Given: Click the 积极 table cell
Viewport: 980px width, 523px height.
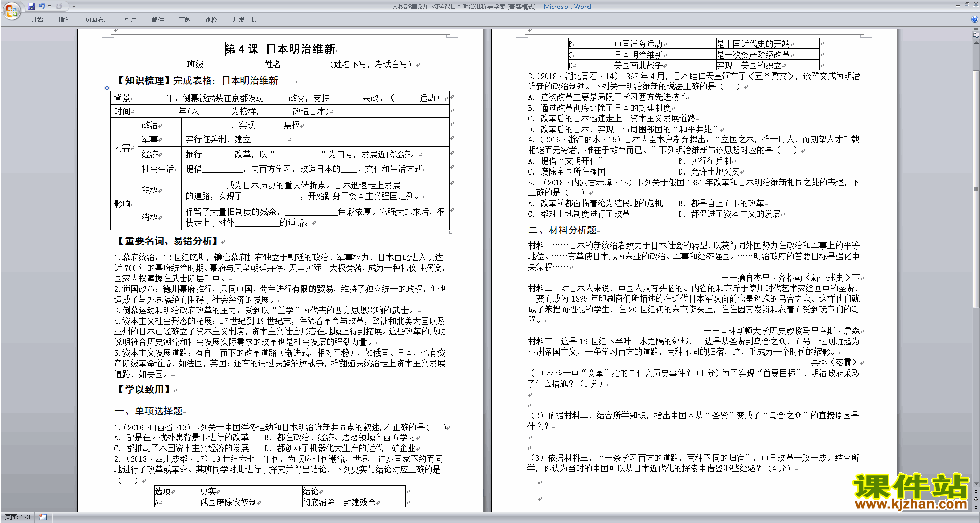Looking at the screenshot, I should (x=160, y=190).
